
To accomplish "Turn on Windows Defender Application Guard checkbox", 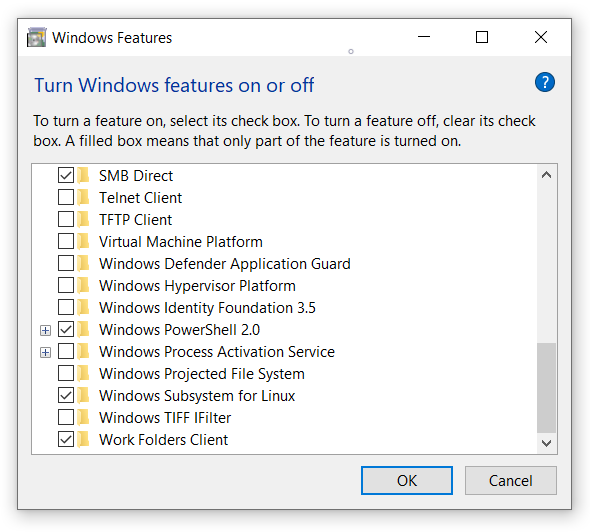I will pos(66,263).
